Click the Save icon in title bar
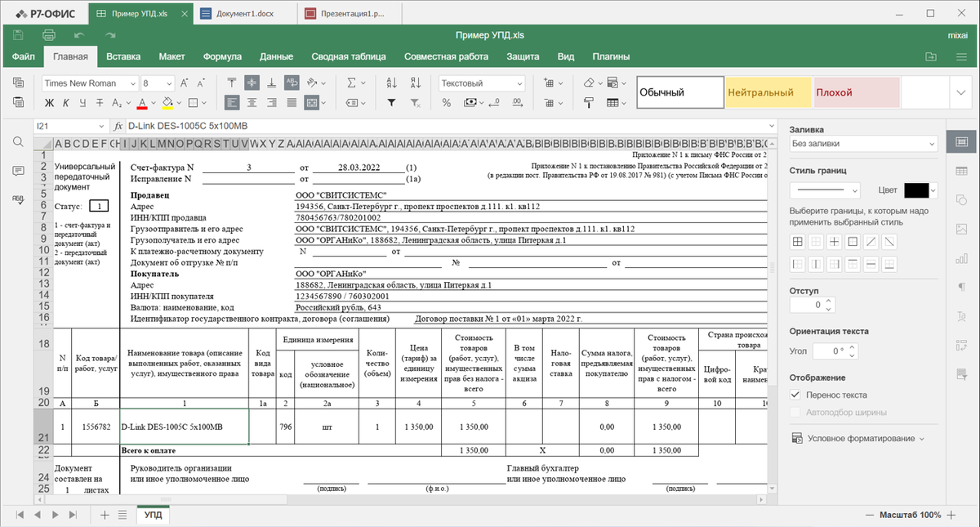Viewport: 980px width, 527px height. tap(18, 35)
